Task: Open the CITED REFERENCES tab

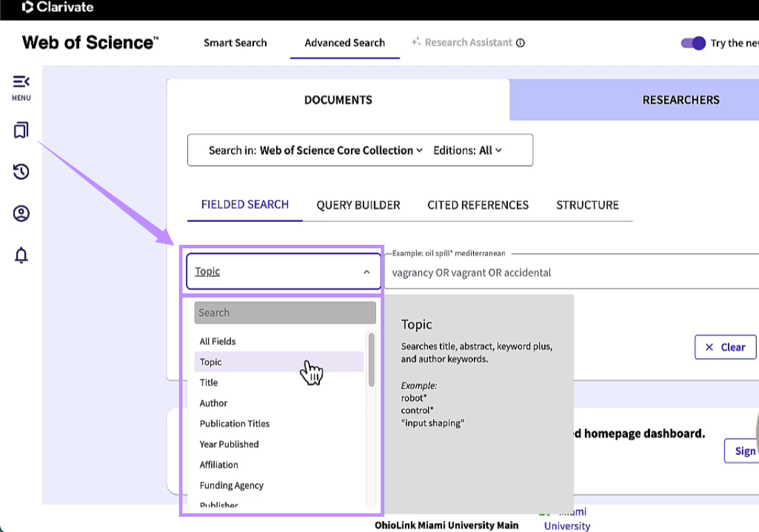Action: [x=478, y=205]
